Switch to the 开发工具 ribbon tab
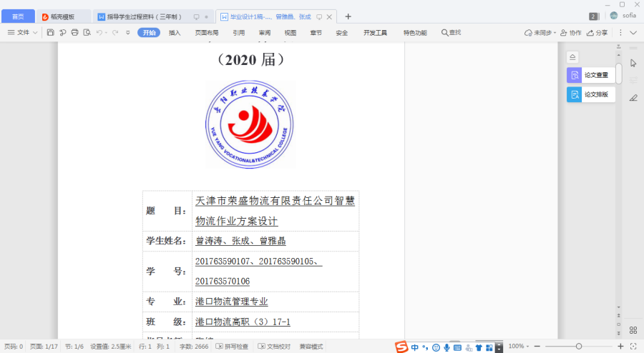The width and height of the screenshot is (644, 353). click(375, 33)
